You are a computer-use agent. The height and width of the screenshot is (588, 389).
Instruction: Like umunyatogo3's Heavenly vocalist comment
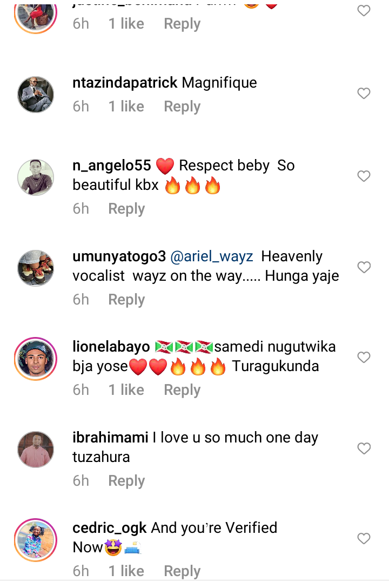pyautogui.click(x=364, y=267)
